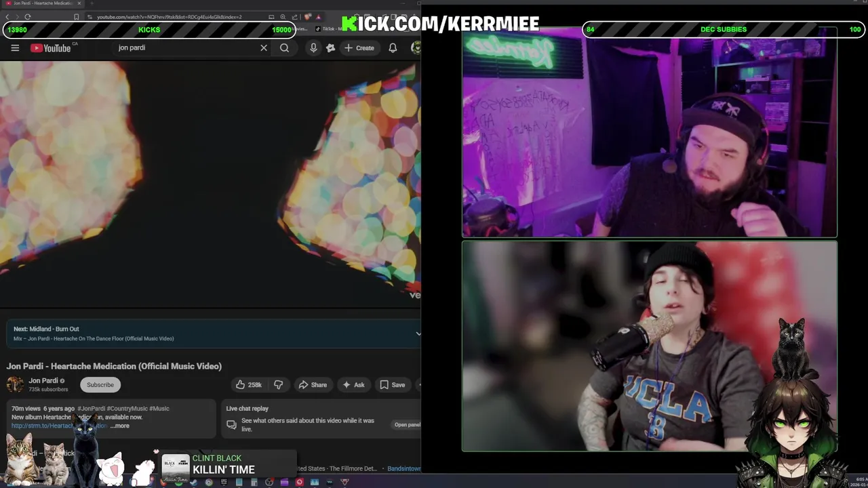This screenshot has width=868, height=488.
Task: Open the YouTube Create menu
Action: point(359,48)
